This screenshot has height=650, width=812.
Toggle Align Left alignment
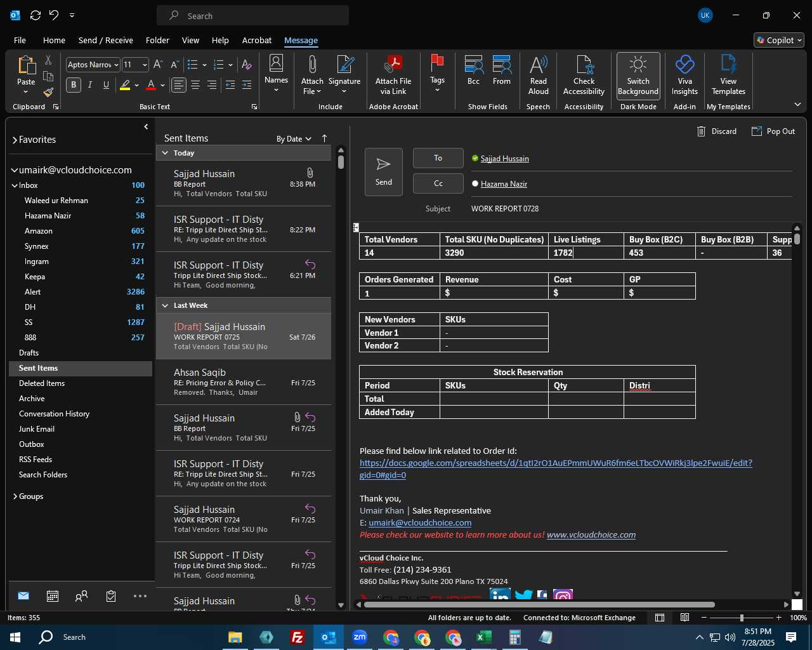[179, 85]
